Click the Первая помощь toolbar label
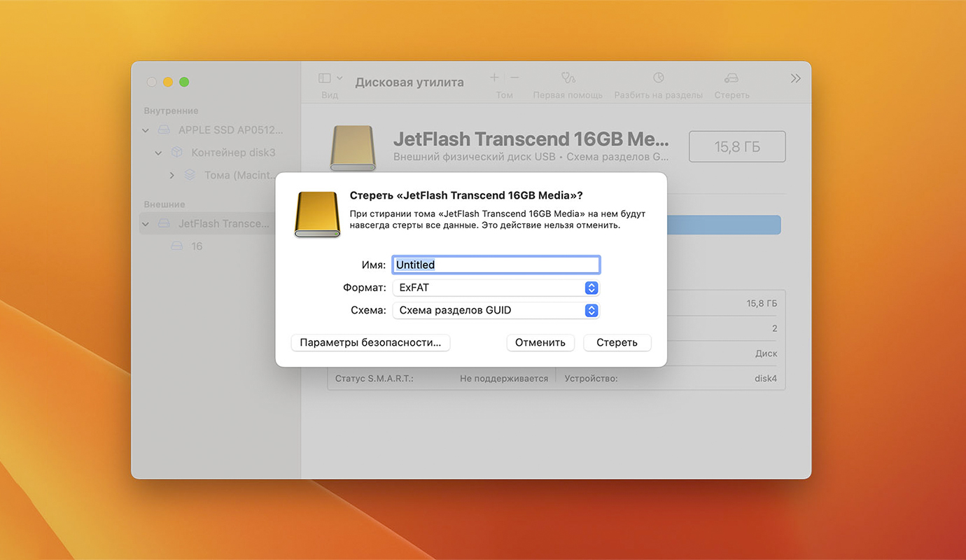The width and height of the screenshot is (966, 560). 568,95
